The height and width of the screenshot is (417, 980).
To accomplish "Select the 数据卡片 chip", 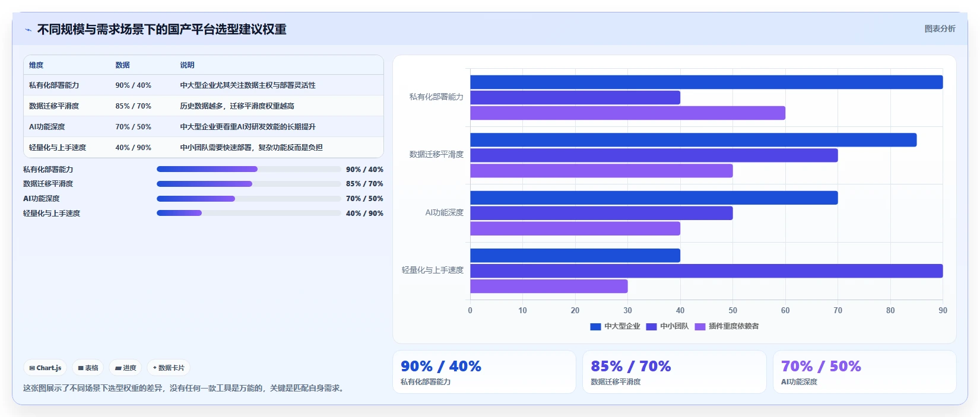I will coord(169,368).
